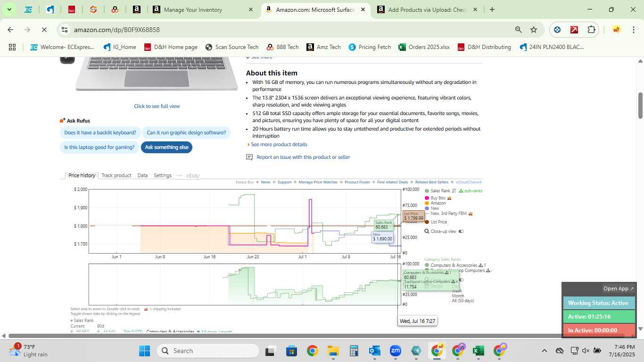Image resolution: width=644 pixels, height=362 pixels.
Task: Bookmark this page with the star
Action: [x=534, y=30]
